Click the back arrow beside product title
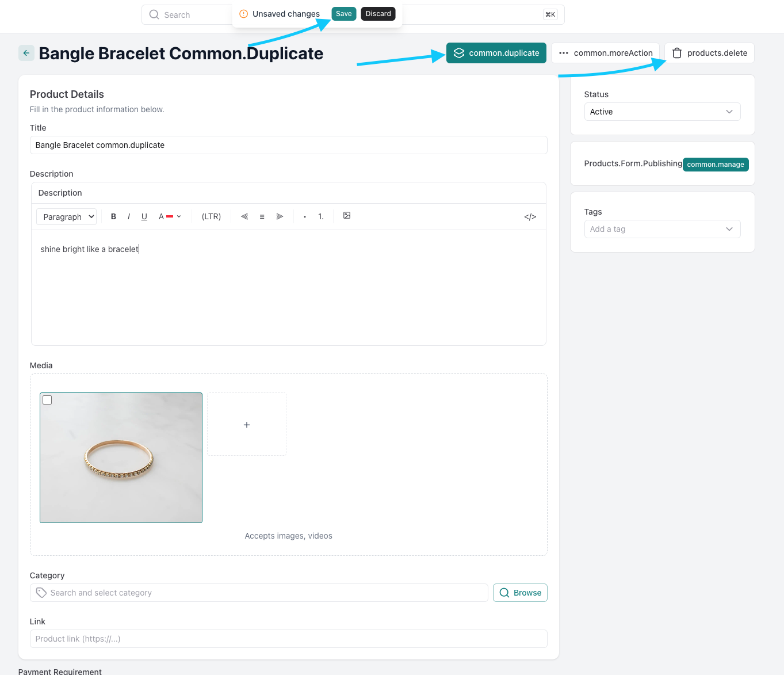 (x=26, y=53)
